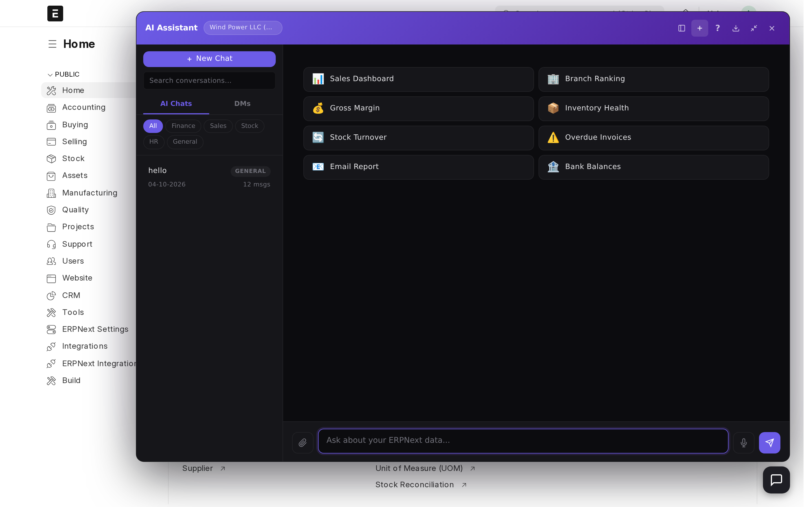The image size is (812, 507).
Task: Export the chat using the download icon
Action: click(x=736, y=28)
